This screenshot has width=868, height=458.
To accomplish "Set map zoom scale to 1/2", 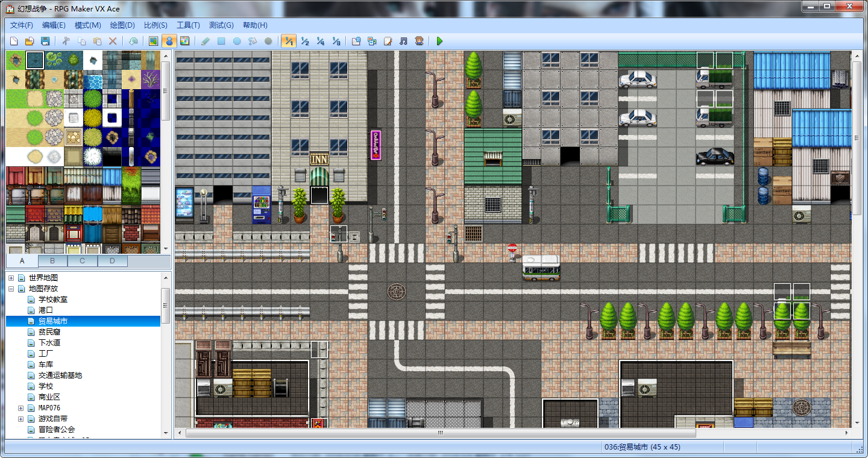I will click(x=304, y=41).
